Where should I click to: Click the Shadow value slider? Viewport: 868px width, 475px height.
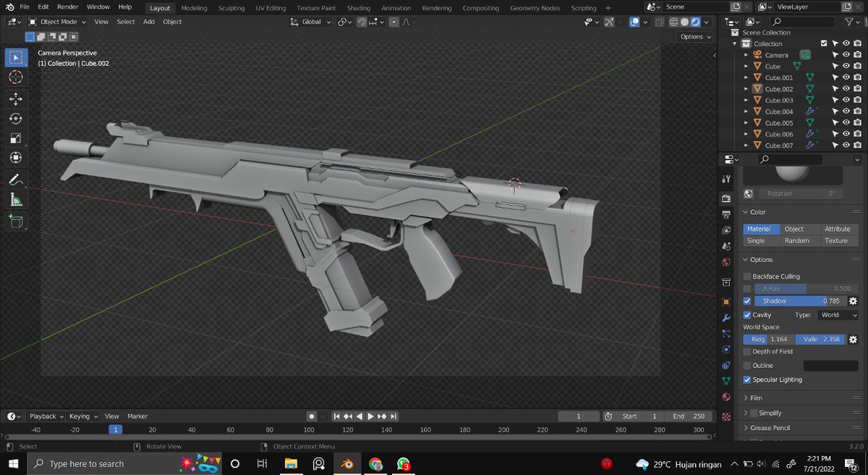[x=799, y=300]
